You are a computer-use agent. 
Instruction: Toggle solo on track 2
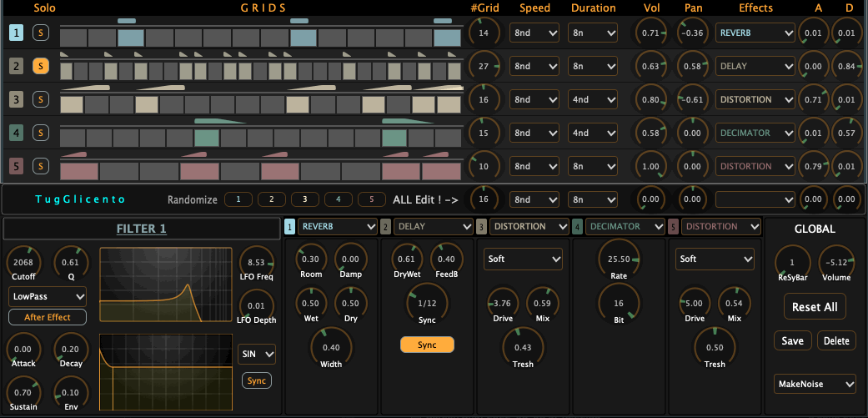pyautogui.click(x=40, y=66)
